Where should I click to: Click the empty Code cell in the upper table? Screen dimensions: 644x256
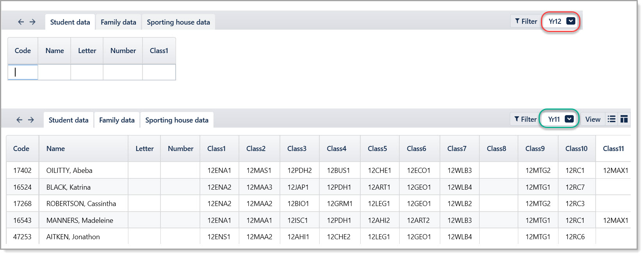23,72
